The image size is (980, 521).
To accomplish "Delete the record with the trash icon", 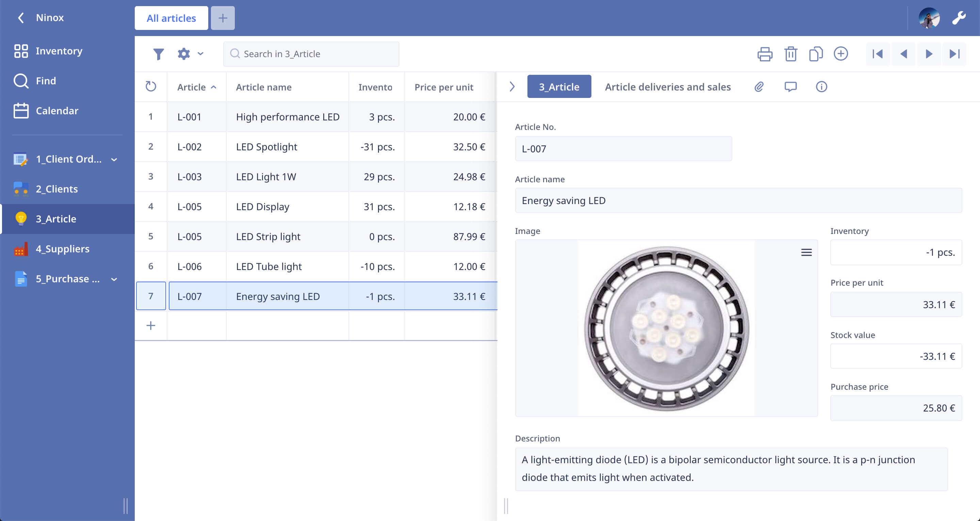I will click(790, 54).
